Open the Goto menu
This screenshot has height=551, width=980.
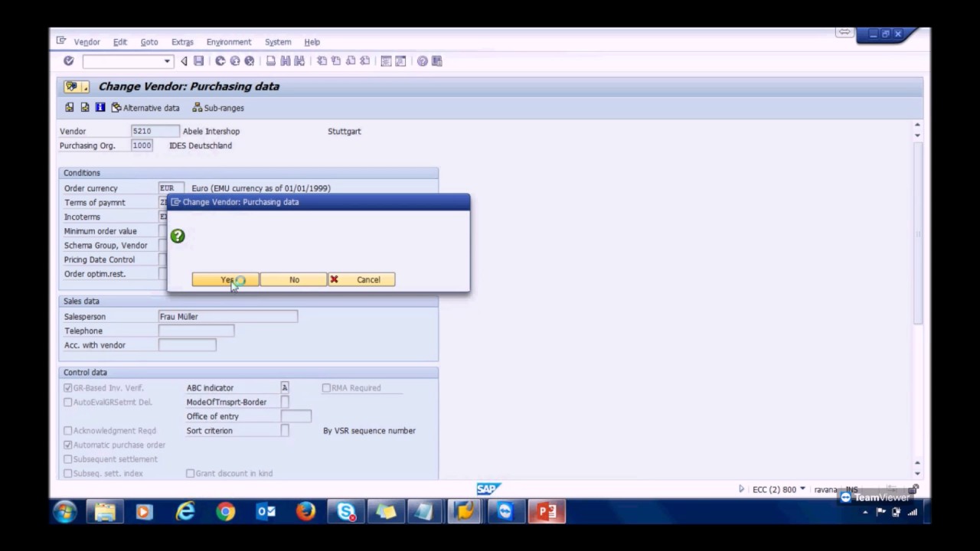(x=149, y=42)
